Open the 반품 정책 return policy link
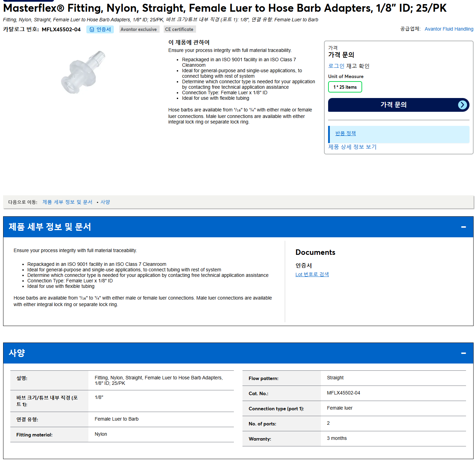 click(345, 133)
